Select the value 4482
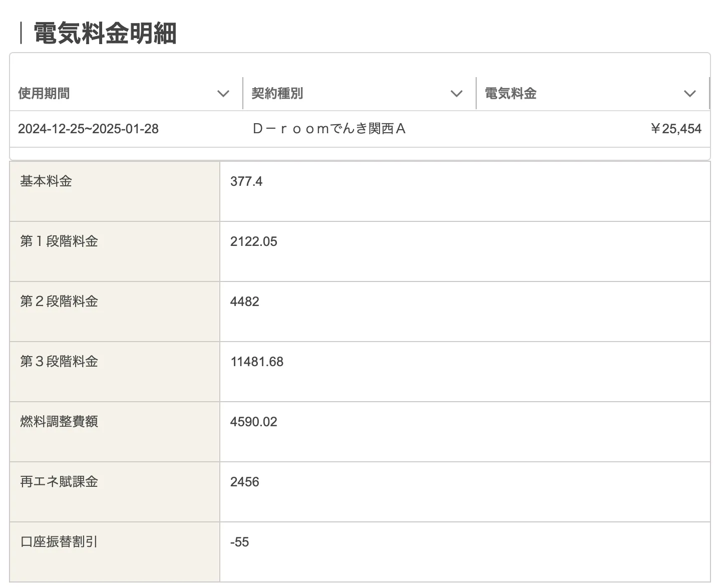 [245, 302]
